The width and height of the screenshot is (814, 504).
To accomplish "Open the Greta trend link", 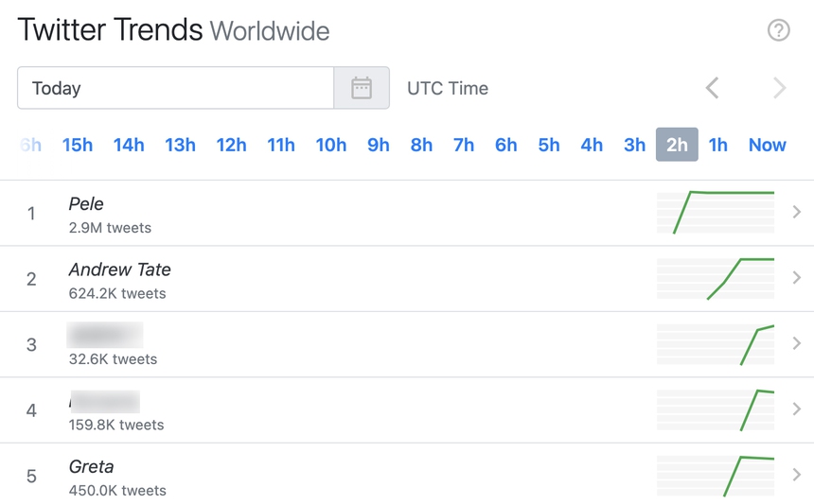I will click(x=91, y=466).
